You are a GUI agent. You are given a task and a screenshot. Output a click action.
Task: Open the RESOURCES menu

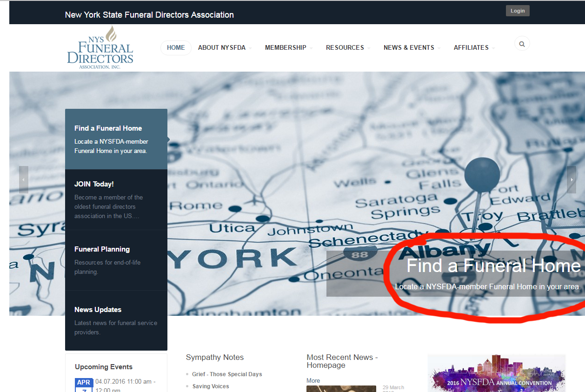pos(345,47)
